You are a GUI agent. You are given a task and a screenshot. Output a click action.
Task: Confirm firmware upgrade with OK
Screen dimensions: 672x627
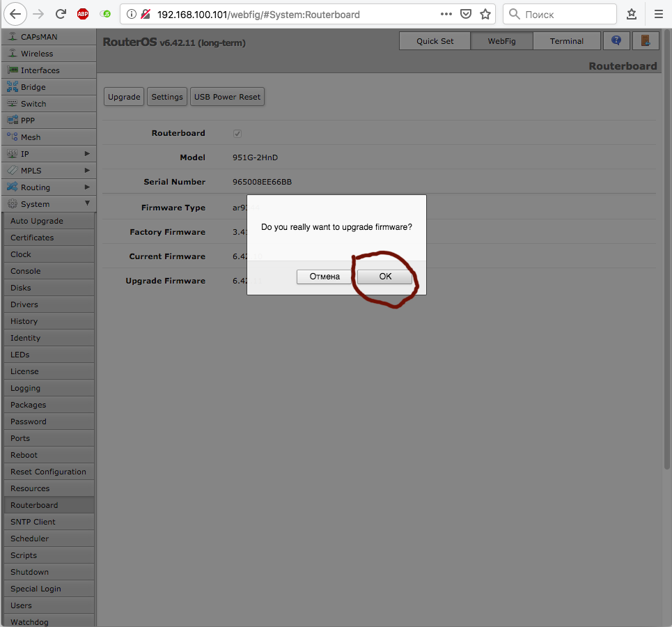[385, 277]
